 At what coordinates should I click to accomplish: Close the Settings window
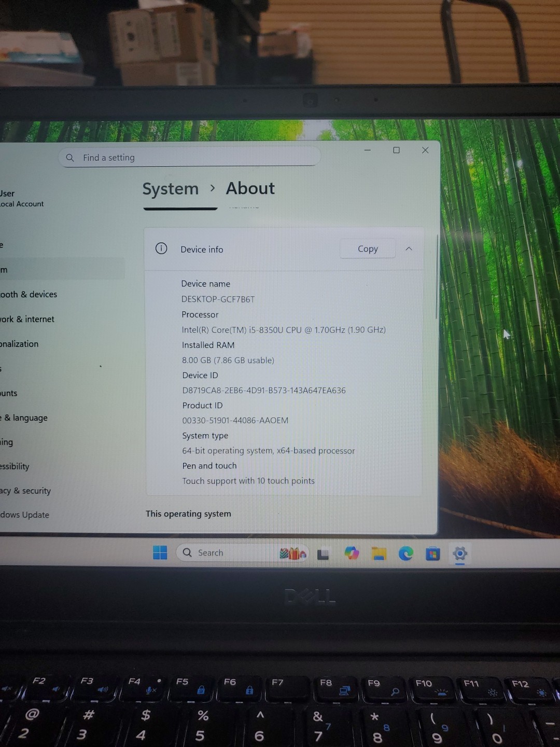[x=425, y=150]
